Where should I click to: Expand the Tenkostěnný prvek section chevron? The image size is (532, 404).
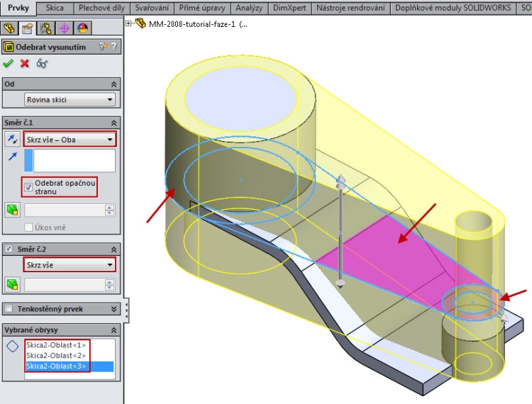113,309
